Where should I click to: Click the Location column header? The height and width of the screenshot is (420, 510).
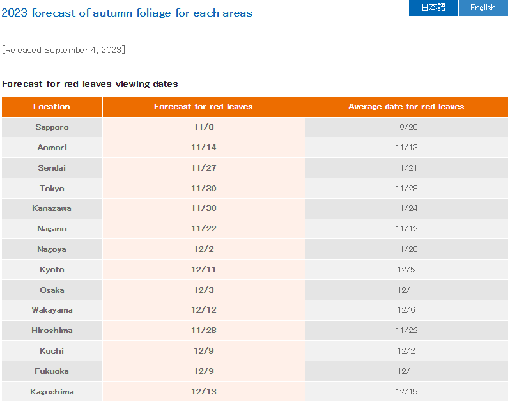pyautogui.click(x=52, y=107)
